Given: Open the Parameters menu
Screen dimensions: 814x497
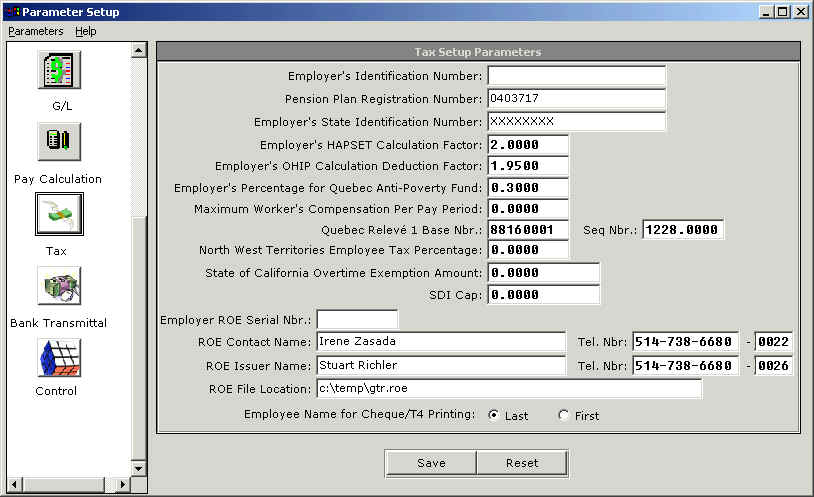Looking at the screenshot, I should coord(35,31).
